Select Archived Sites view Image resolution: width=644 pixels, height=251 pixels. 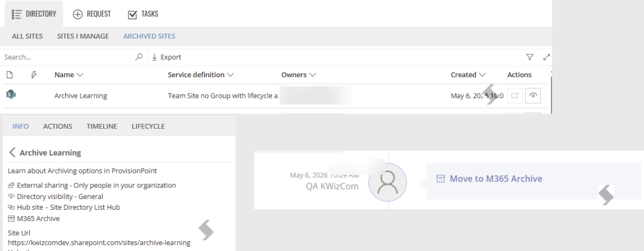149,36
